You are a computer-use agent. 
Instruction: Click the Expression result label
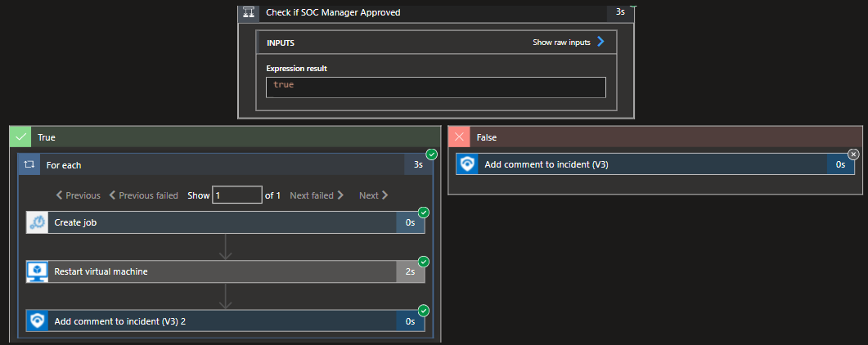[x=297, y=69]
